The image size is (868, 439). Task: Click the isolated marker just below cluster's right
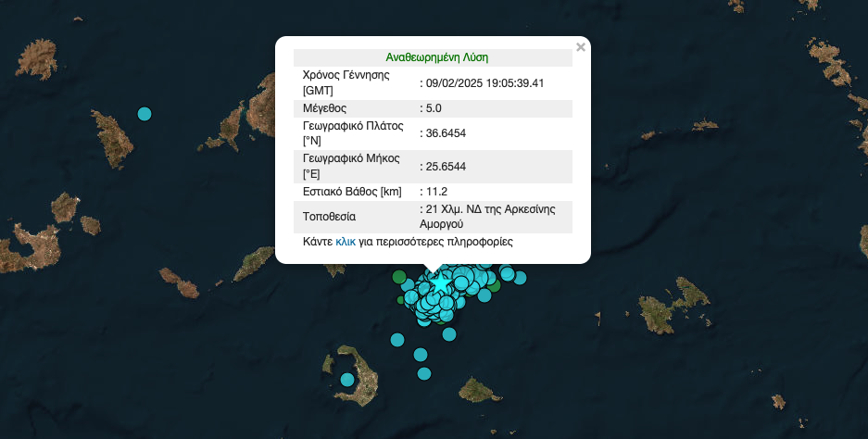click(x=449, y=333)
